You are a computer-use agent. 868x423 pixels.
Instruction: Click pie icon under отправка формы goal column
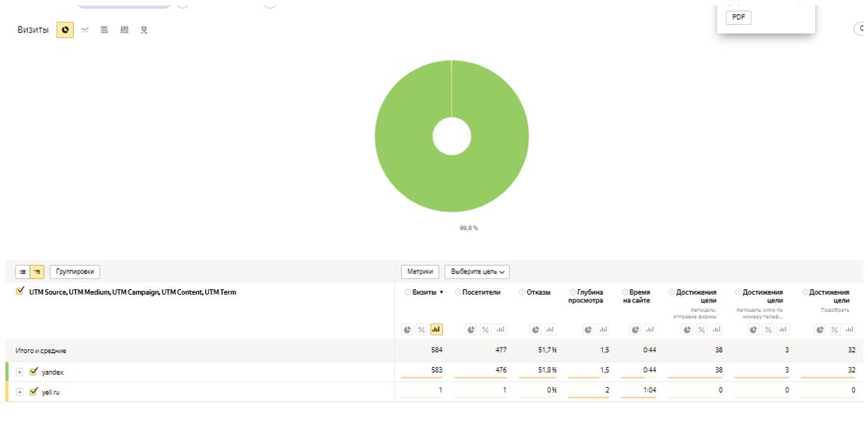687,330
